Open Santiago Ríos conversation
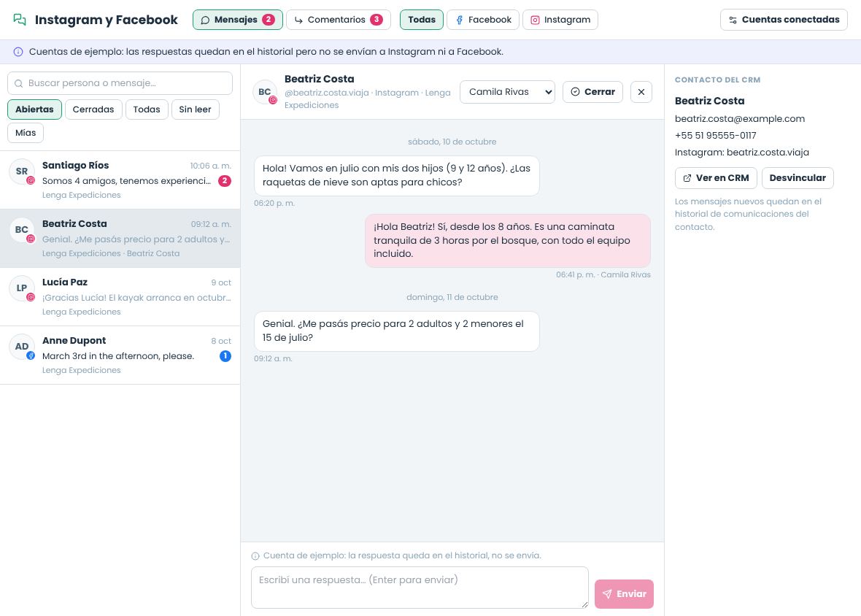This screenshot has width=861, height=616. click(x=120, y=180)
